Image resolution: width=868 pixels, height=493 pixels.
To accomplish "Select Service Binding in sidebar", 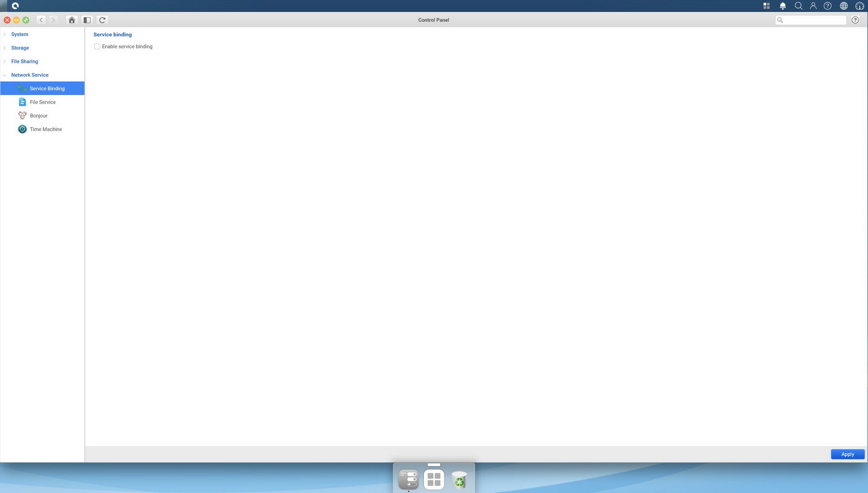I will tap(42, 88).
